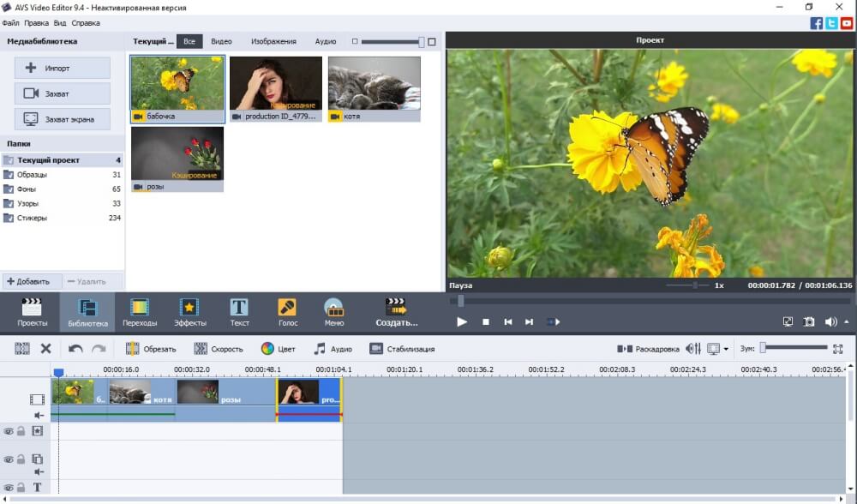The height and width of the screenshot is (504, 857).
Task: Switch preview to full screen mode
Action: click(x=788, y=322)
